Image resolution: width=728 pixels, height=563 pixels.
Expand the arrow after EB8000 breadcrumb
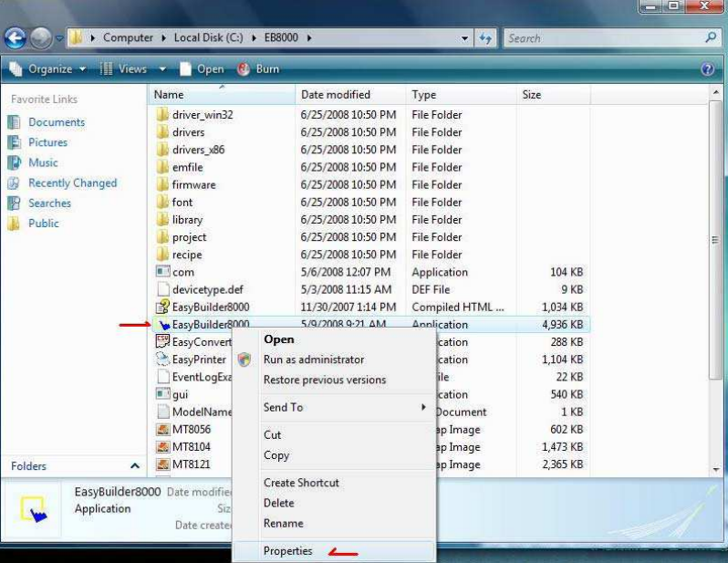coord(308,38)
